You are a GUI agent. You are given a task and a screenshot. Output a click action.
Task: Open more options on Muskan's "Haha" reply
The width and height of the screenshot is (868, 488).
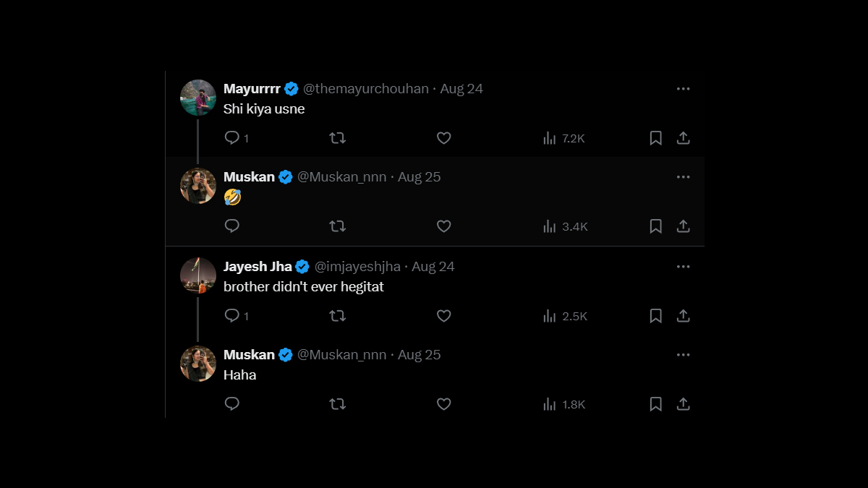[683, 355]
